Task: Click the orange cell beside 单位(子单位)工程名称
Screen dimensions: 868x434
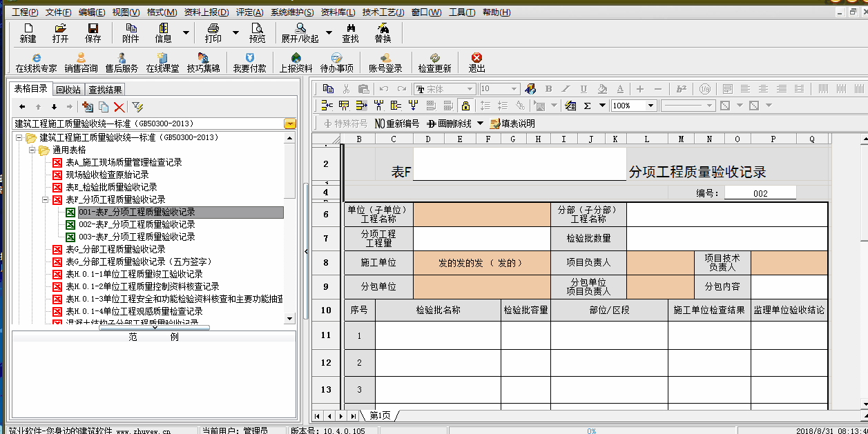Action: pos(481,215)
